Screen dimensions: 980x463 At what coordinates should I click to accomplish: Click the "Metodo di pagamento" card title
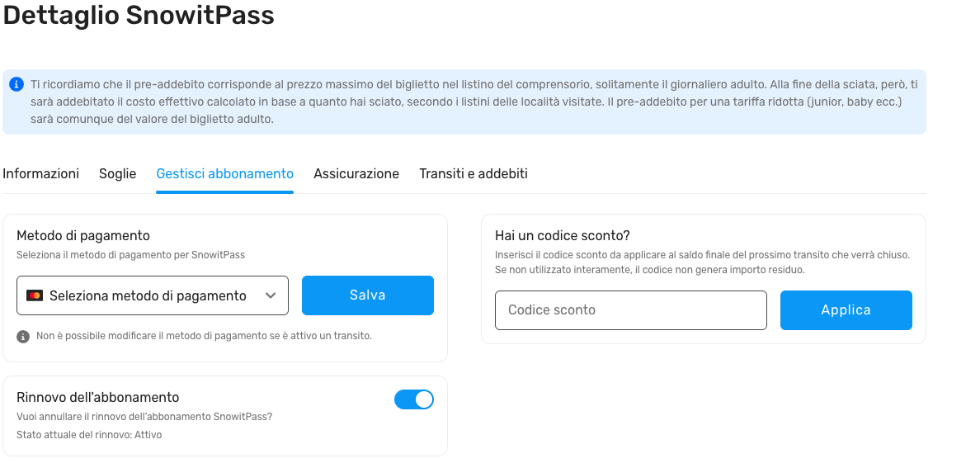point(82,236)
